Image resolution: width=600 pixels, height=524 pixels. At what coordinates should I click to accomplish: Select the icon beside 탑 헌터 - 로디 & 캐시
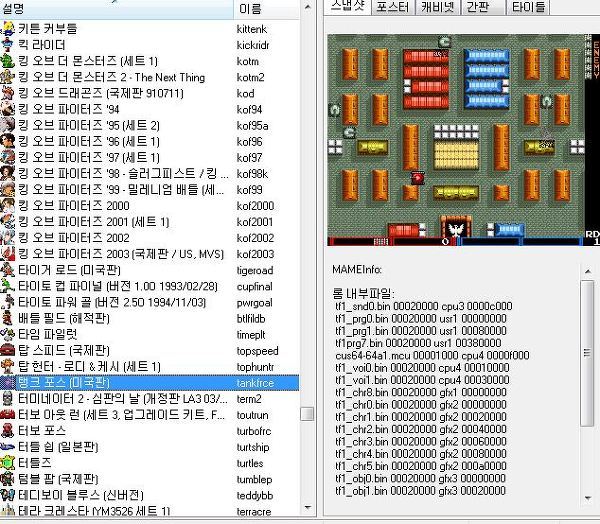tap(8, 366)
